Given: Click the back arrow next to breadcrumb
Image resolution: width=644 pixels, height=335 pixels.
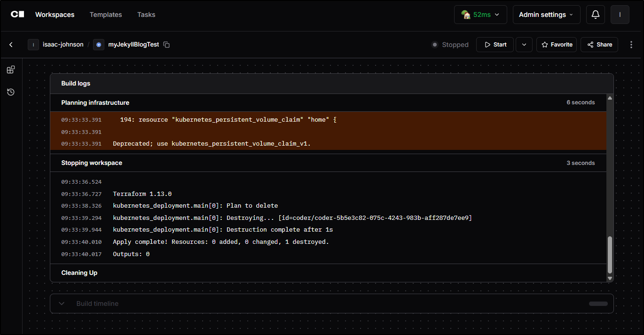Looking at the screenshot, I should [11, 45].
